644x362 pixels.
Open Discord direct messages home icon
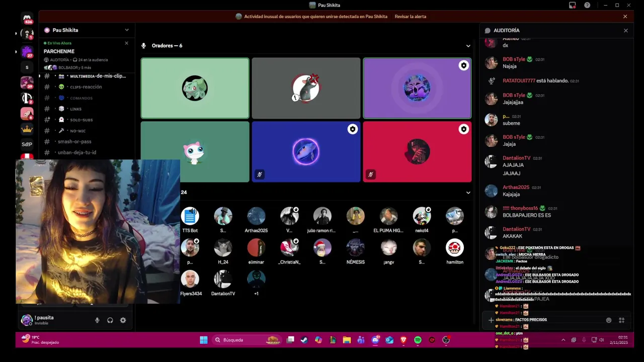(x=27, y=18)
